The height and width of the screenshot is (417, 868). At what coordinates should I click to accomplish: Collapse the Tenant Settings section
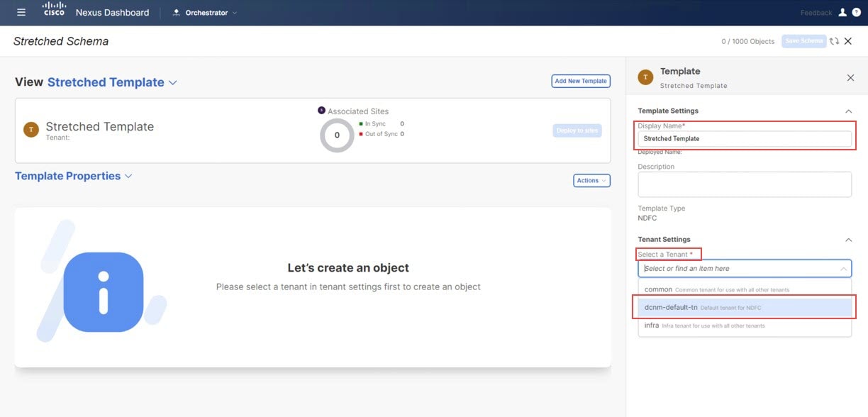848,240
